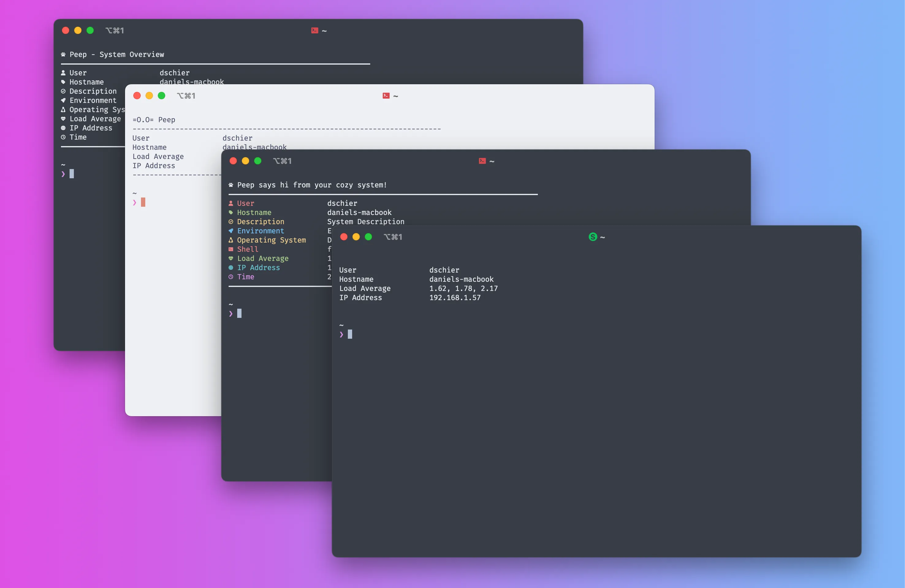Click the orange prompt arrow in the light terminal

click(x=135, y=203)
